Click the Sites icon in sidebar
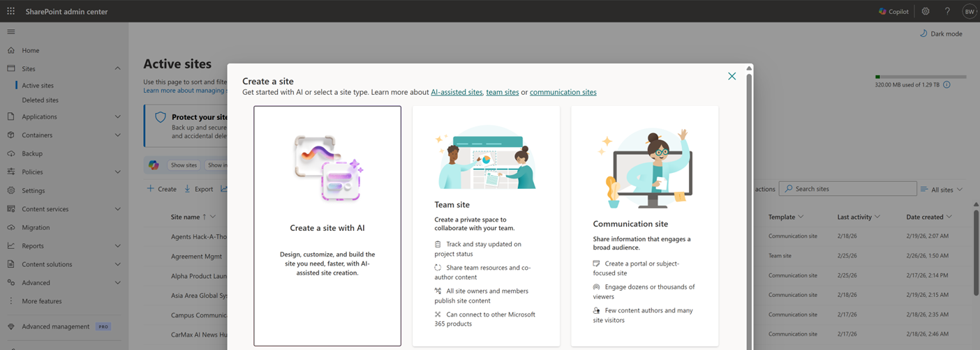 click(x=10, y=68)
